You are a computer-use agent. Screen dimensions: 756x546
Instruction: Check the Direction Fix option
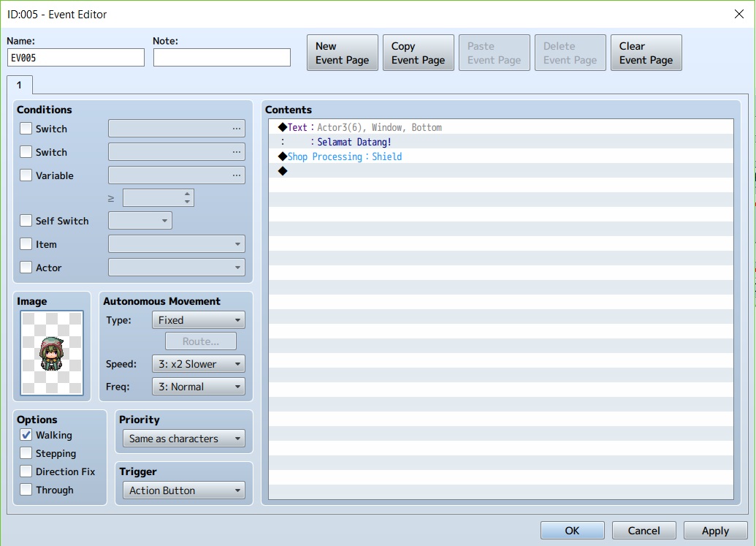(x=26, y=471)
